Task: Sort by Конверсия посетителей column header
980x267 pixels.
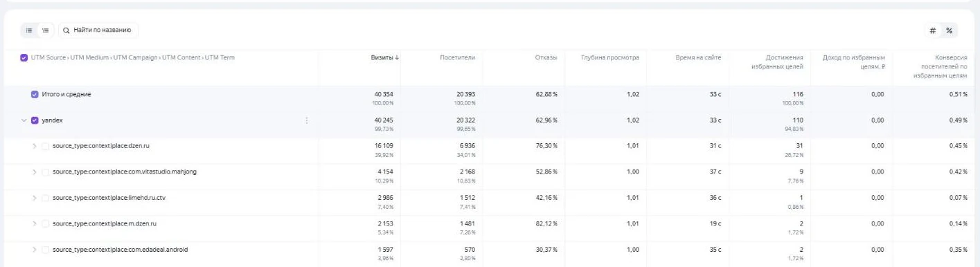Action: coord(940,66)
